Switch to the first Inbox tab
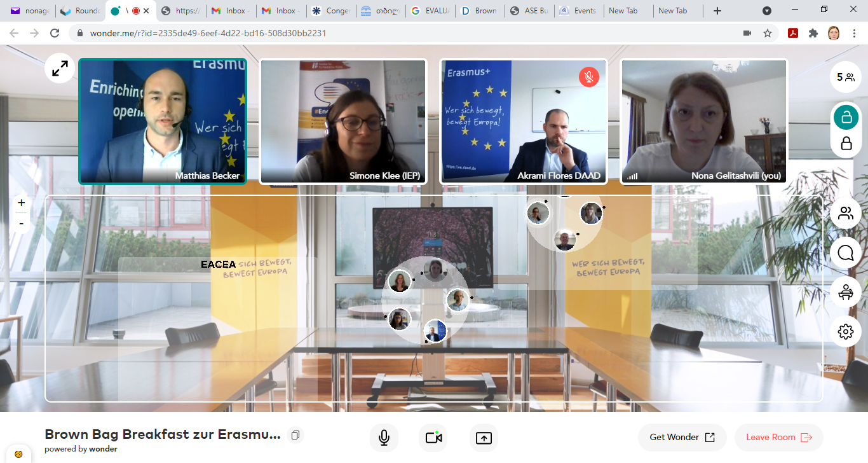 click(x=230, y=11)
